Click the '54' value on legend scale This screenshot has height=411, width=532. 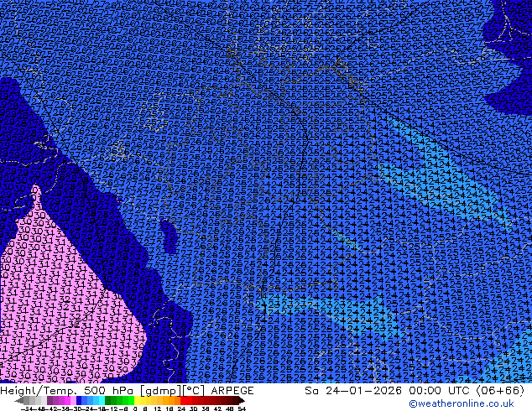(242, 408)
